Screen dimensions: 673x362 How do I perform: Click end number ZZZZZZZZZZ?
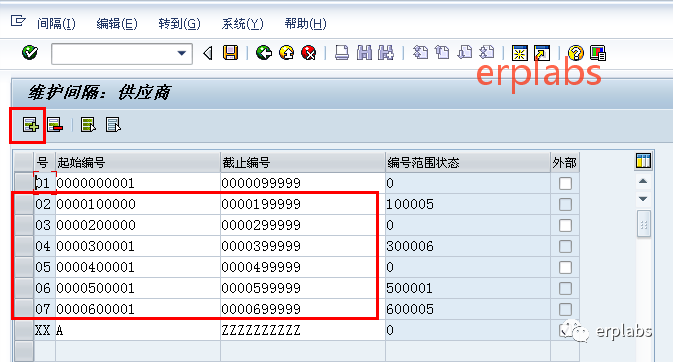(x=261, y=330)
